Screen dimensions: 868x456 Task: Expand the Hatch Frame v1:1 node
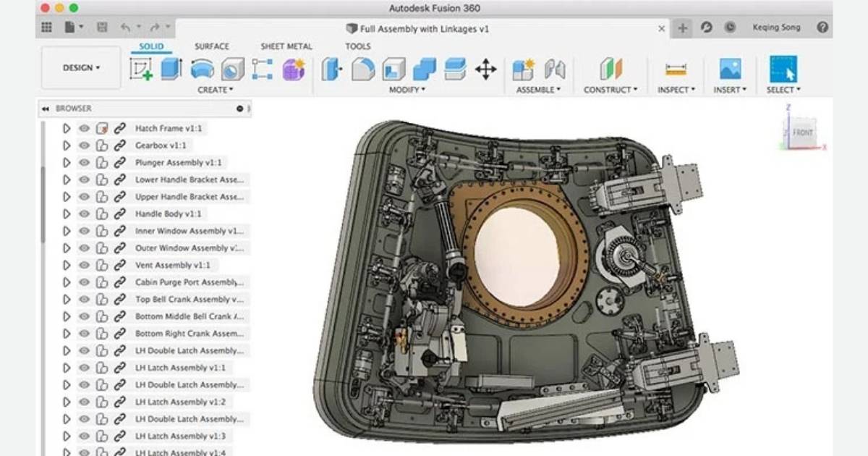click(x=66, y=128)
